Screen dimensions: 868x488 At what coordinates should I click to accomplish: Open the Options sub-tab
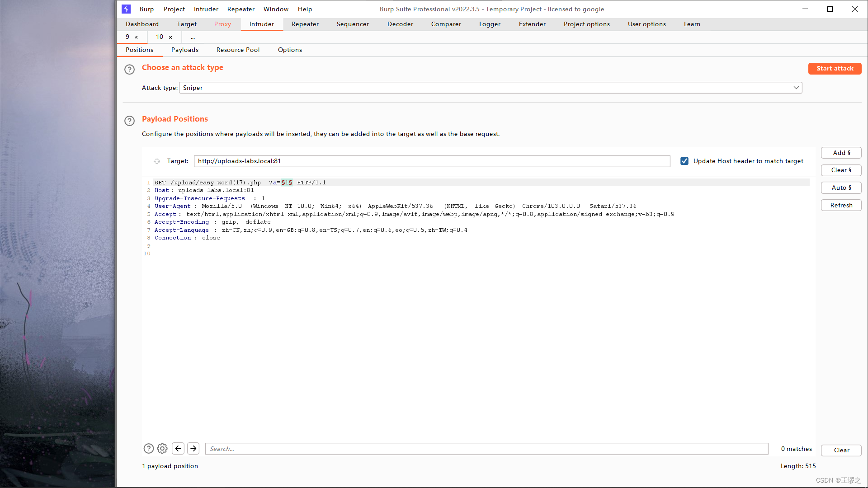290,50
